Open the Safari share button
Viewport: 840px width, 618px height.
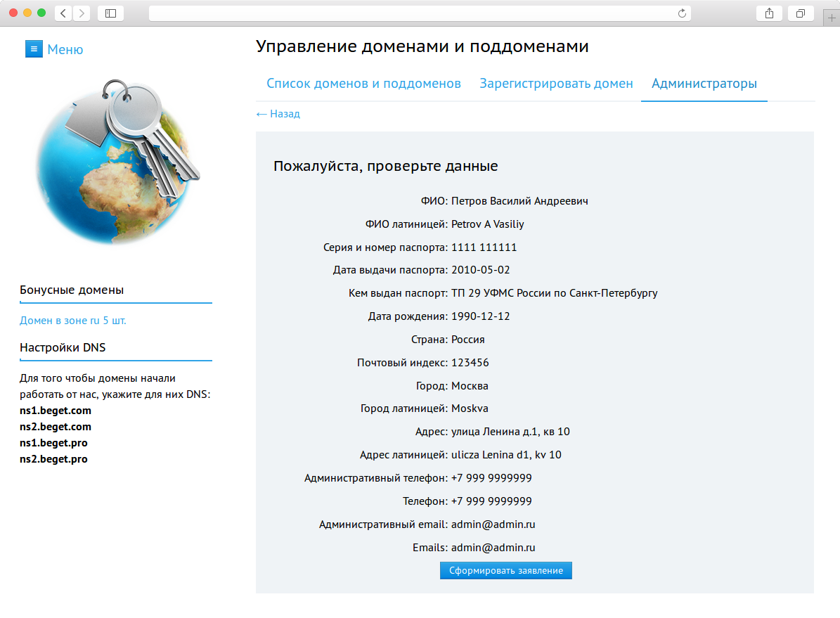[769, 13]
